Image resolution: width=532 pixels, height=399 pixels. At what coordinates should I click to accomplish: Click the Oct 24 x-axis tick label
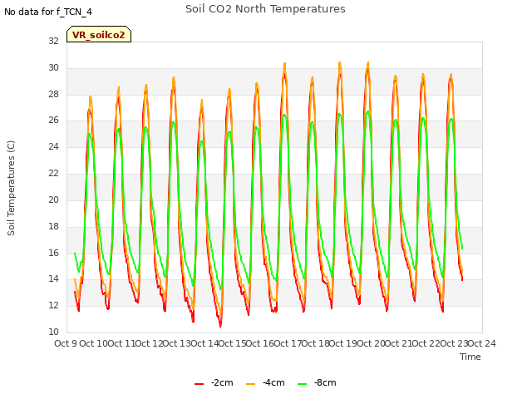pyautogui.click(x=482, y=343)
